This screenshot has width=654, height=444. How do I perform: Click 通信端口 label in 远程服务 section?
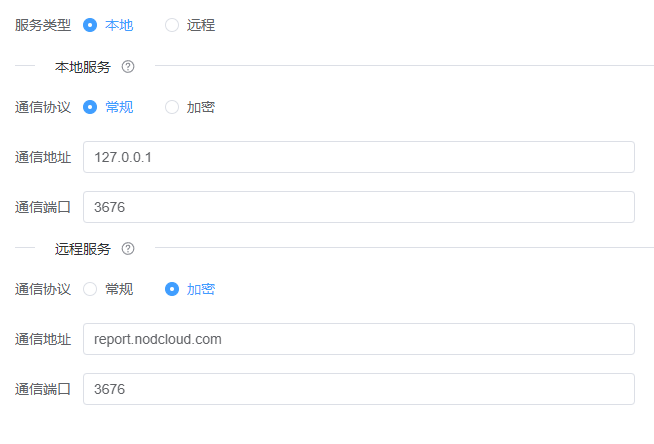43,389
